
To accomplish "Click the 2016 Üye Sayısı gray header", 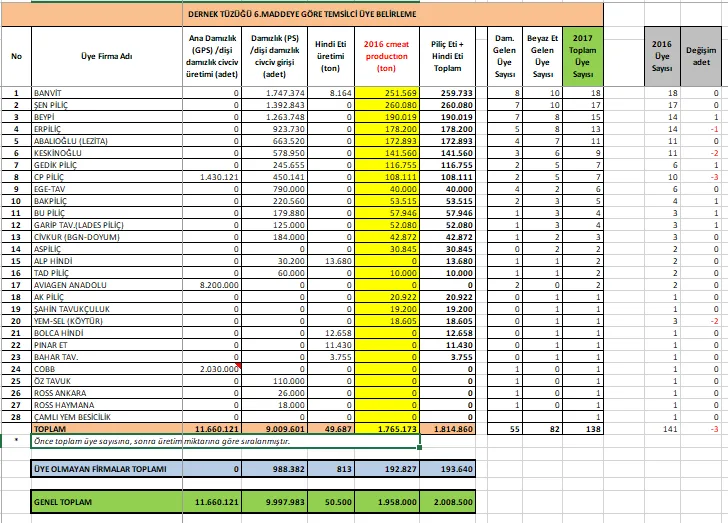I will pyautogui.click(x=662, y=56).
